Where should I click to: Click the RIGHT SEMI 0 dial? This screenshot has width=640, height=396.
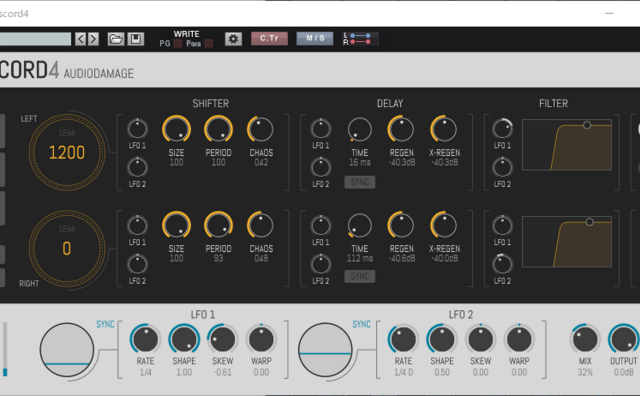[x=67, y=248]
